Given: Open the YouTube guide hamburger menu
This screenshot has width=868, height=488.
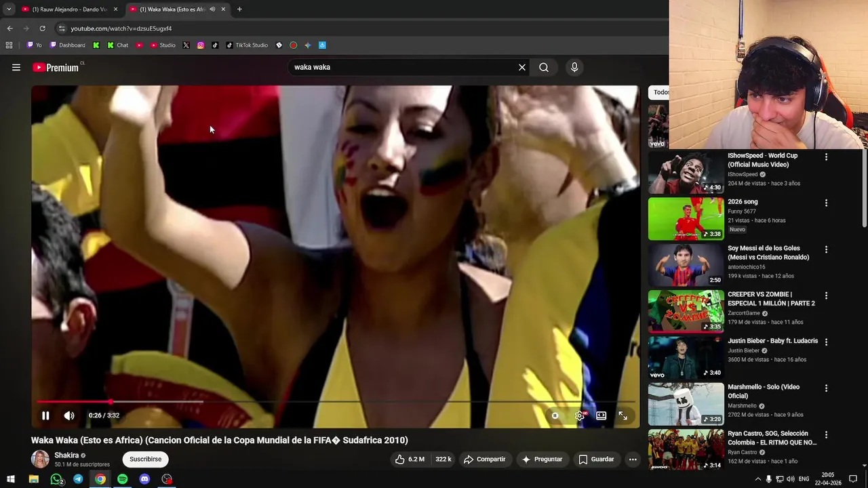Looking at the screenshot, I should coord(16,67).
